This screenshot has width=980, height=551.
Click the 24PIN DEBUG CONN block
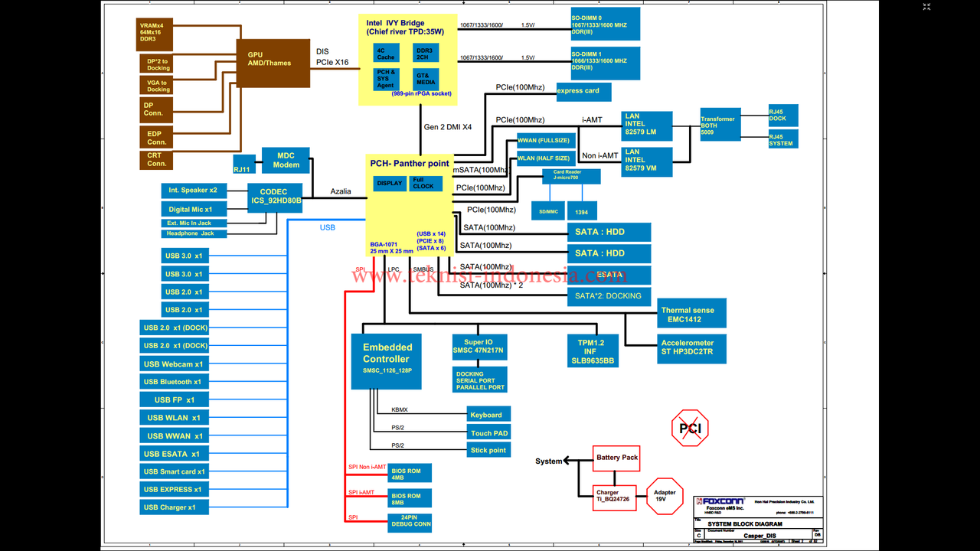[x=410, y=522]
